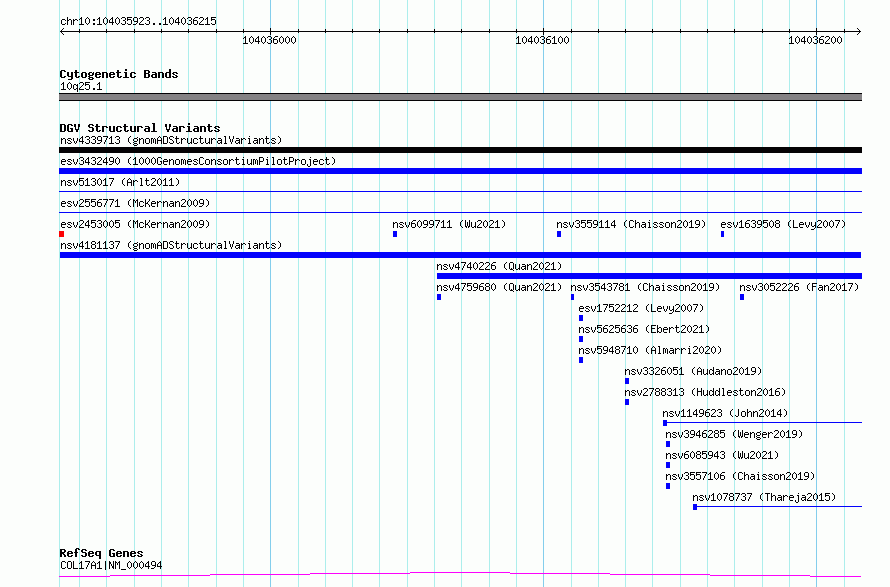Select the black nsv4339713 variant bar

(460, 150)
